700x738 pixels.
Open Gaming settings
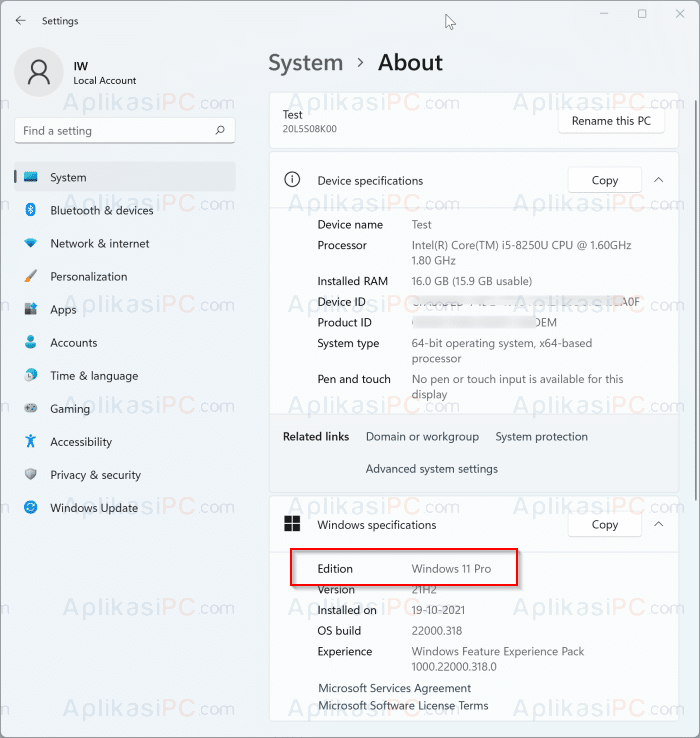click(x=125, y=408)
